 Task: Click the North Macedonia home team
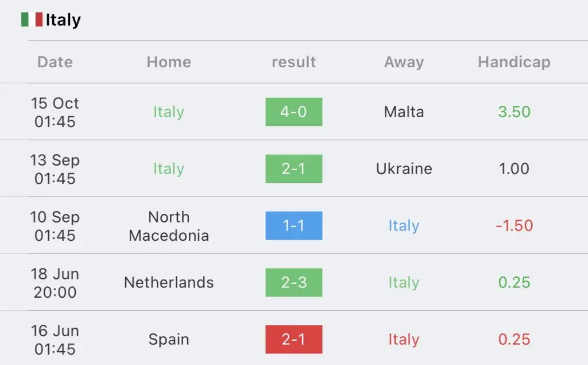[169, 226]
